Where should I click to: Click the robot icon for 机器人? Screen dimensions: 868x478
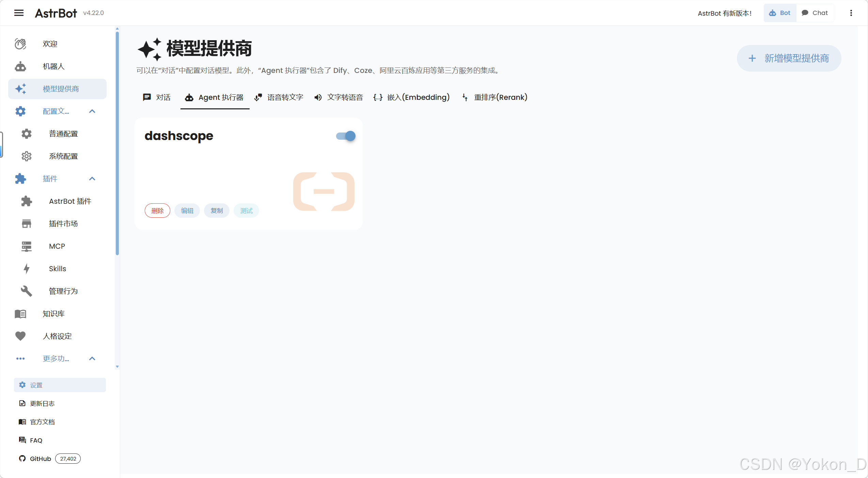coord(20,66)
